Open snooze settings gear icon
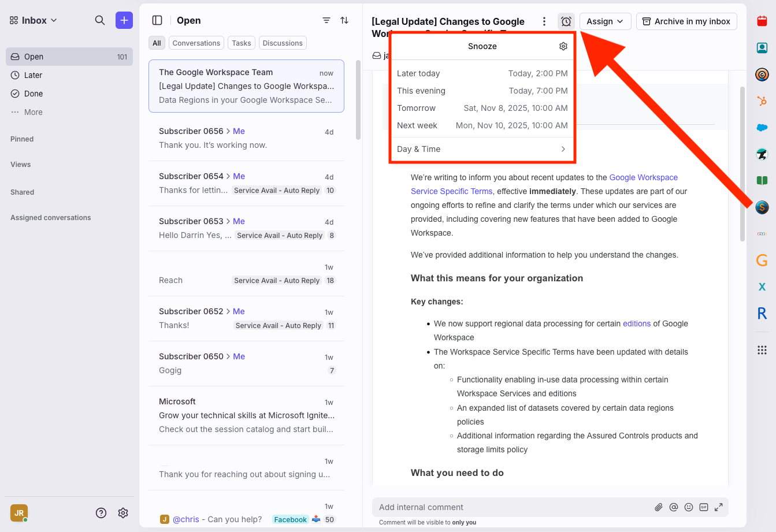 pyautogui.click(x=563, y=46)
